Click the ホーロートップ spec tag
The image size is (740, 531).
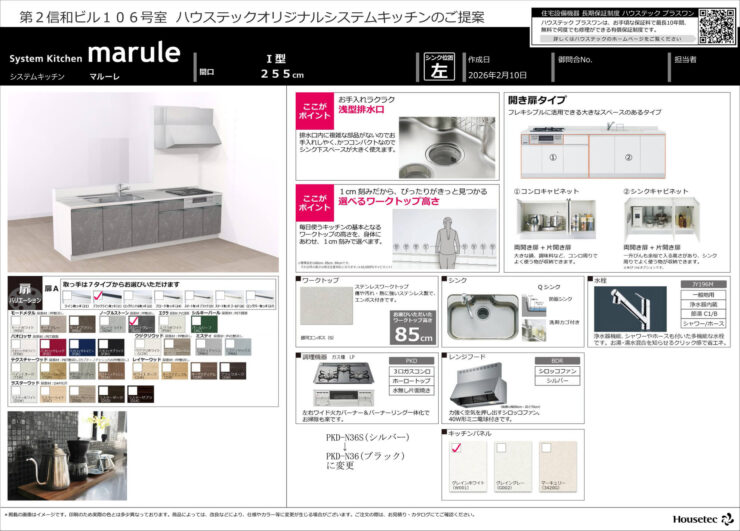click(x=411, y=380)
